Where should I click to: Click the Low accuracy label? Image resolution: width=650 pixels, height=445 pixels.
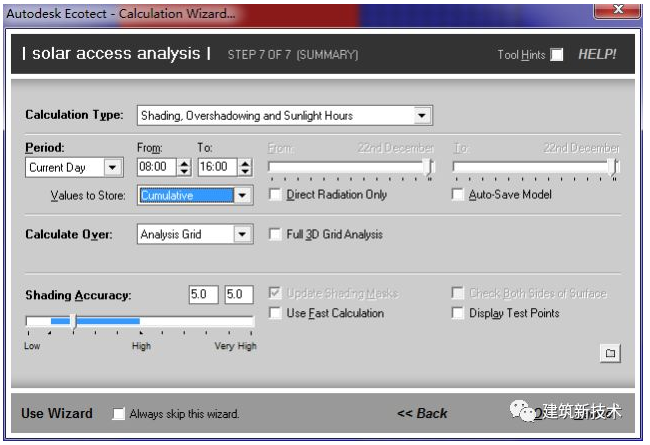32,346
